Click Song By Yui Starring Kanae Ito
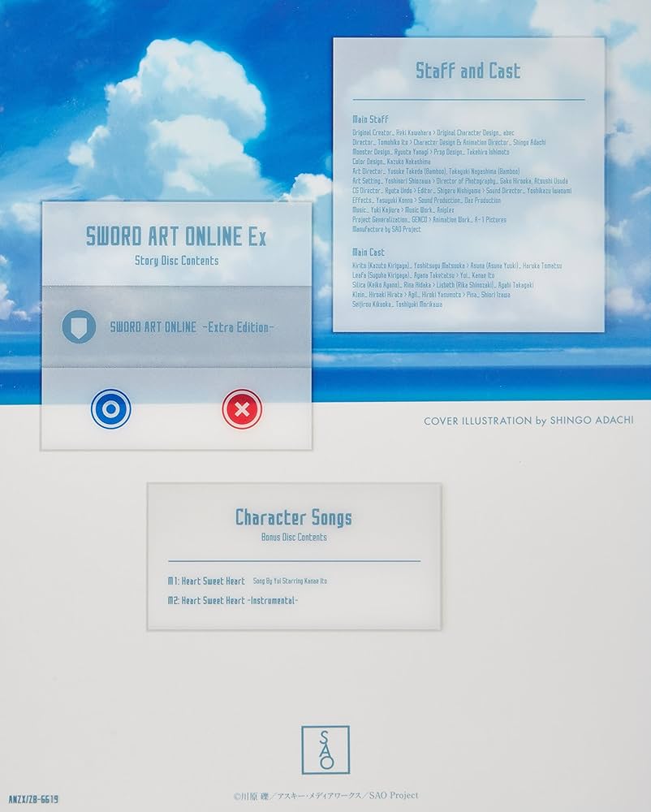The height and width of the screenshot is (812, 651). pyautogui.click(x=290, y=581)
